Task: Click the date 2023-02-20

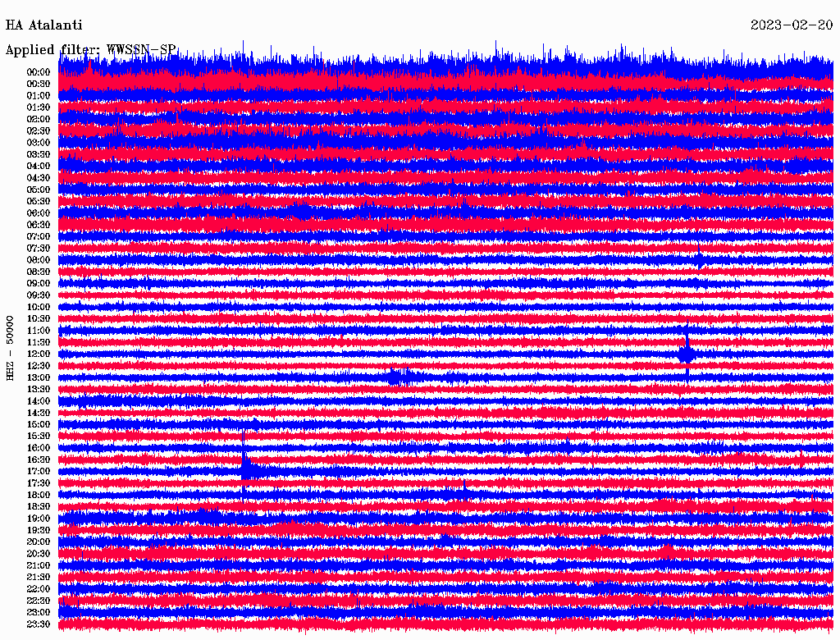Action: pyautogui.click(x=792, y=25)
